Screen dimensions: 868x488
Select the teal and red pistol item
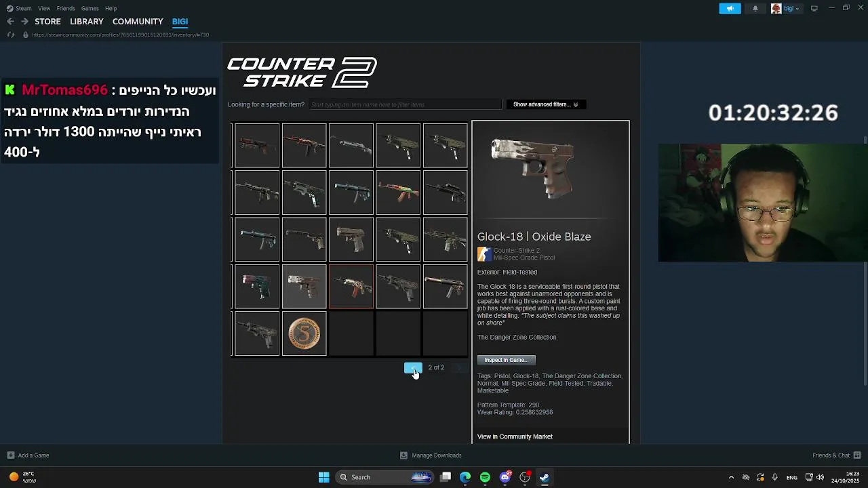pos(257,287)
